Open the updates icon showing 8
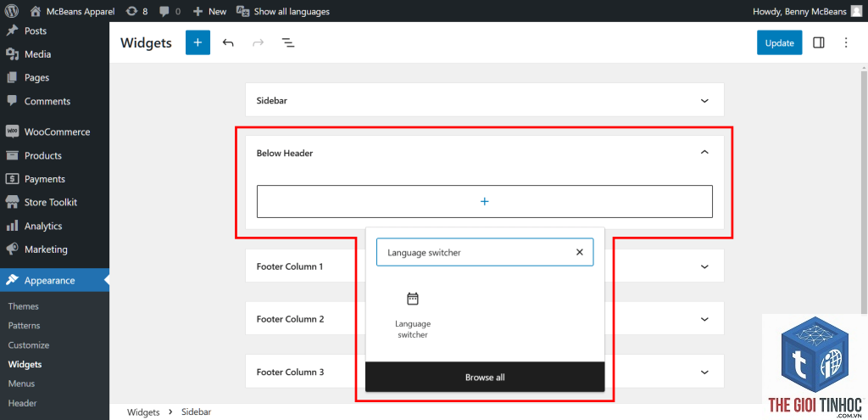868x420 pixels. 136,11
